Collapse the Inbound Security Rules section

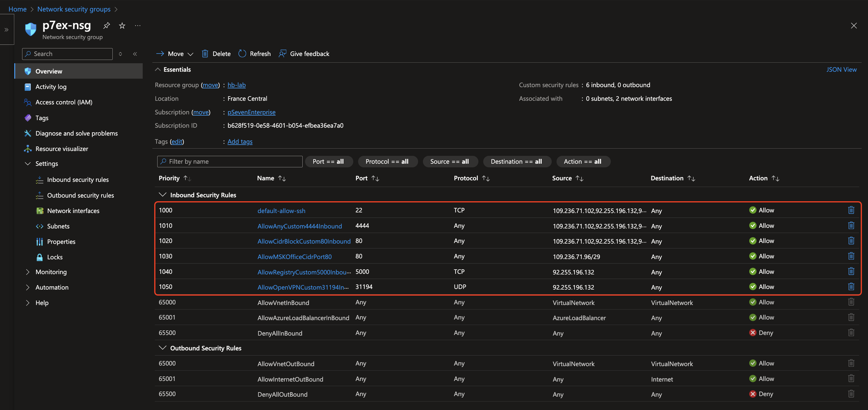tap(163, 195)
